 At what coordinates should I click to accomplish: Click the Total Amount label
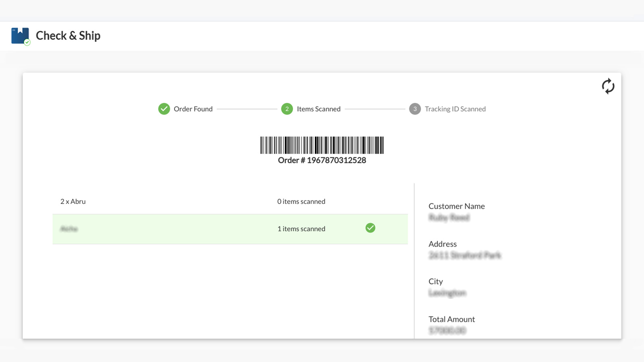click(x=452, y=319)
